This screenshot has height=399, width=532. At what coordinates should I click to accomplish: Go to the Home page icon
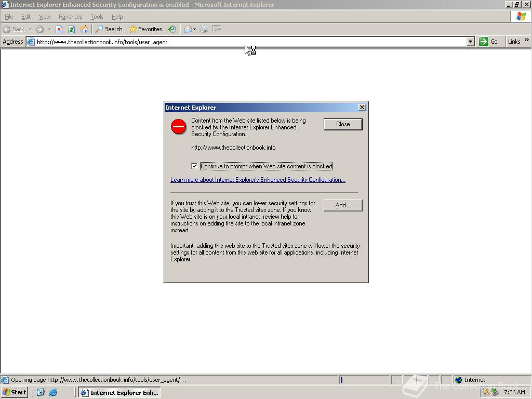(84, 29)
